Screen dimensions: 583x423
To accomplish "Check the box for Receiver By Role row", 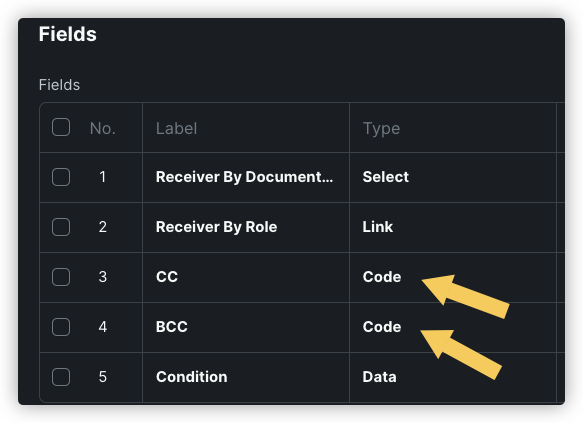I will pyautogui.click(x=61, y=227).
